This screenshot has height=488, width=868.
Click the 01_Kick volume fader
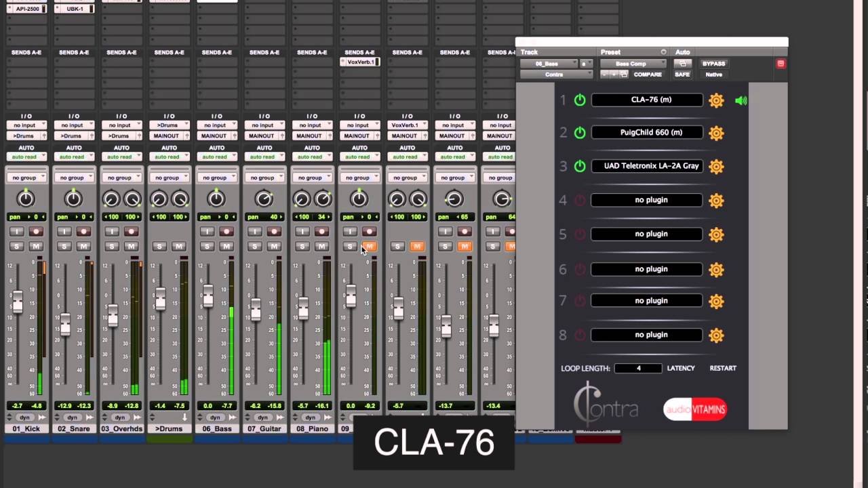click(17, 301)
